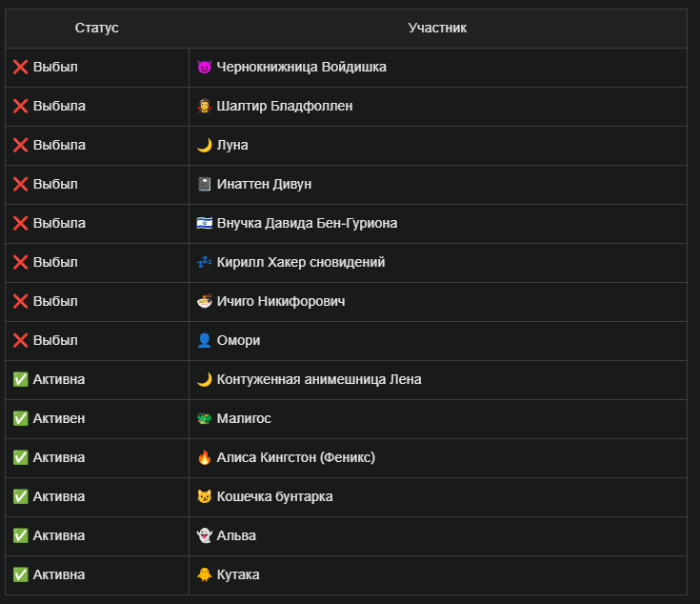Click the green checkmark in Малигос row
Viewport: 700px width, 604px height.
coord(21,418)
